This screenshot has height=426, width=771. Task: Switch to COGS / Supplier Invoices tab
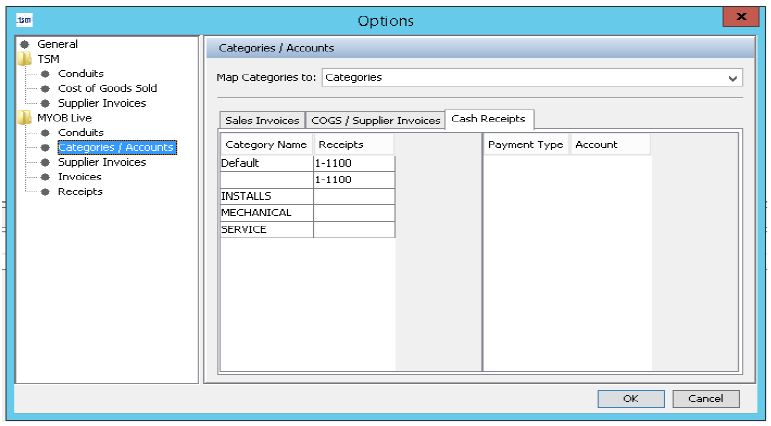coord(375,120)
